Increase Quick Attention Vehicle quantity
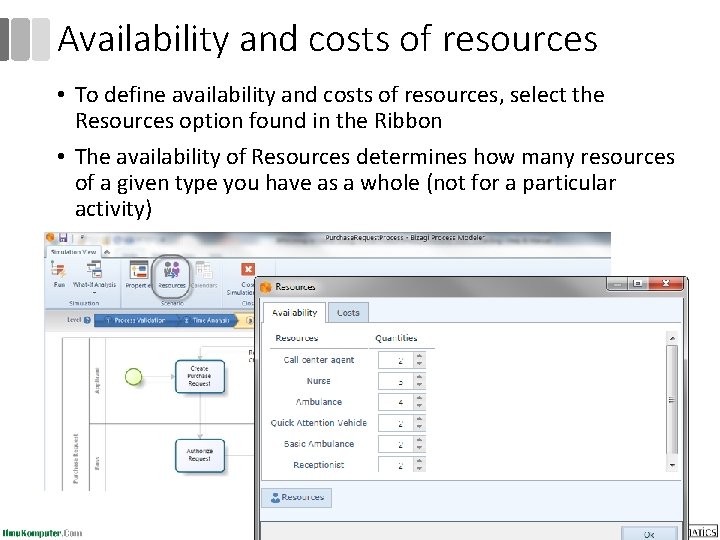The height and width of the screenshot is (540, 720). coord(419,419)
